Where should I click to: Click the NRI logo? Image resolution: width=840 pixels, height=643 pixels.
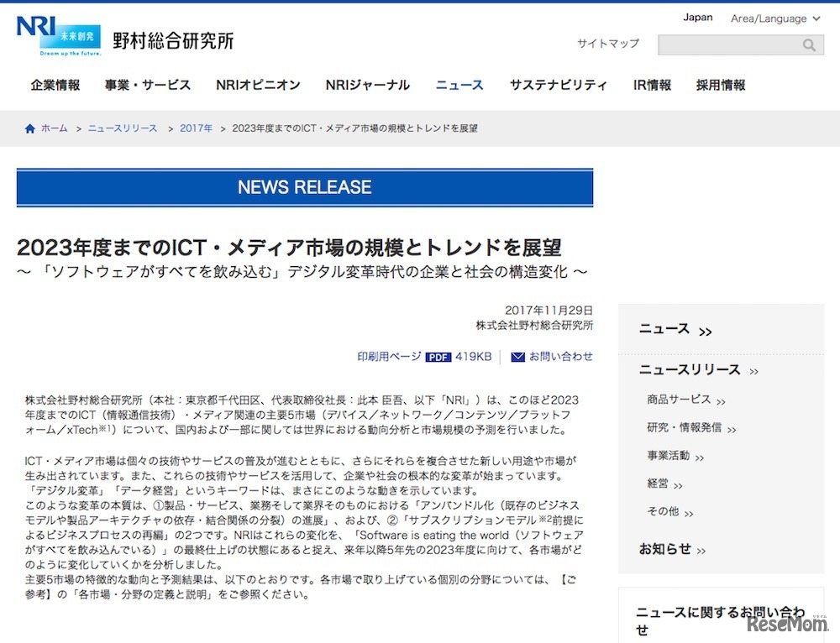coord(59,36)
